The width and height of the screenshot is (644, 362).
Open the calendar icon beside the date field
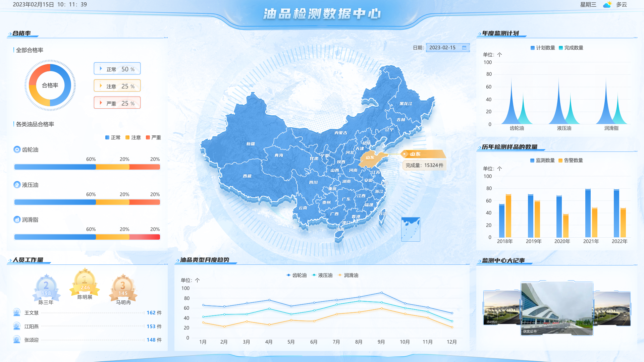point(464,48)
